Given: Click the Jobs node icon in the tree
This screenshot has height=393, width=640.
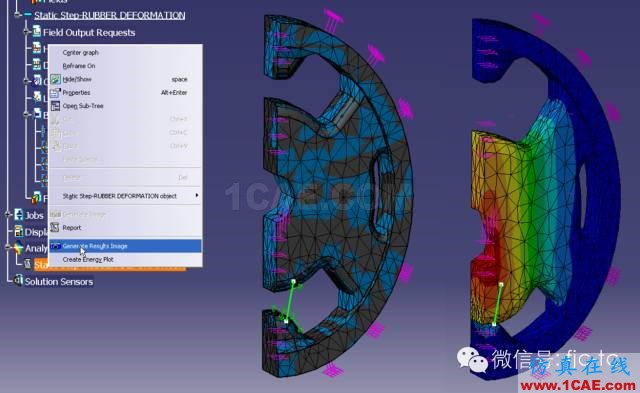Looking at the screenshot, I should tap(19, 214).
